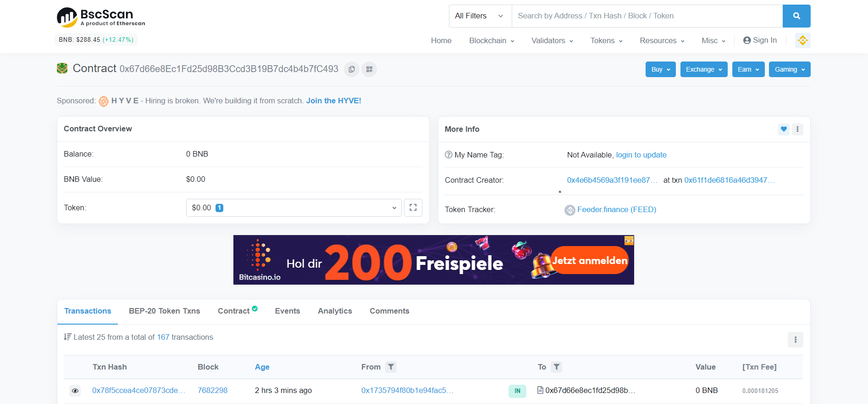
Task: Click the 167 transactions total link
Action: pos(163,337)
